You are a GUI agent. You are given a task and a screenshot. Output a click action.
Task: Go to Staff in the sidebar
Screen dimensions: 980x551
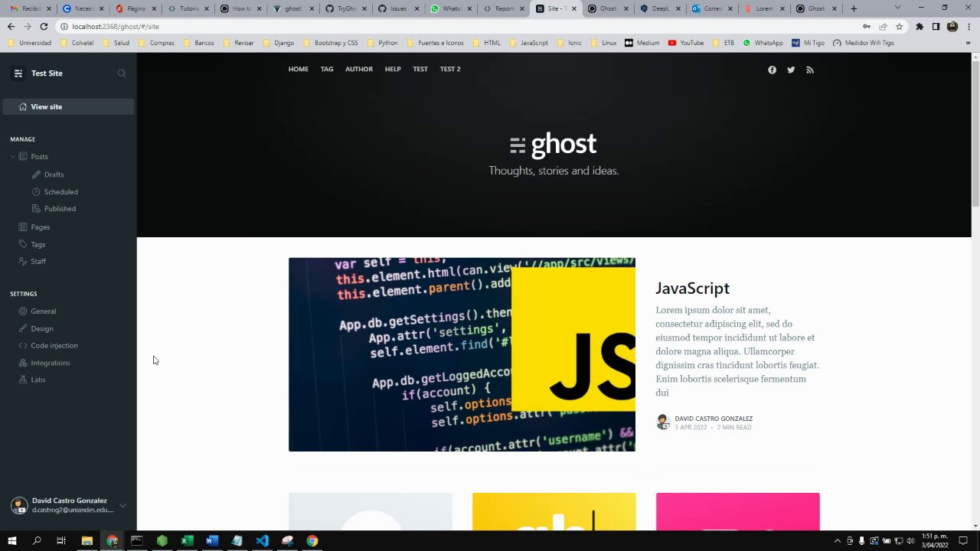(x=38, y=262)
